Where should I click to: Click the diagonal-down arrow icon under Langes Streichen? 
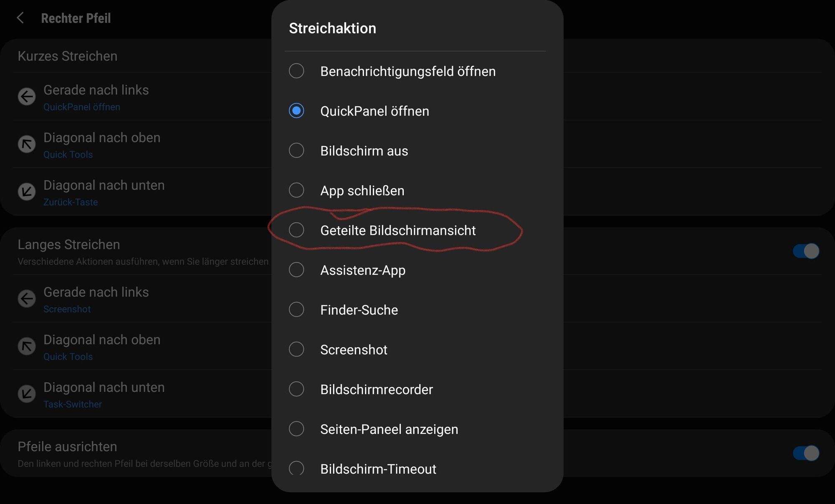pos(27,394)
